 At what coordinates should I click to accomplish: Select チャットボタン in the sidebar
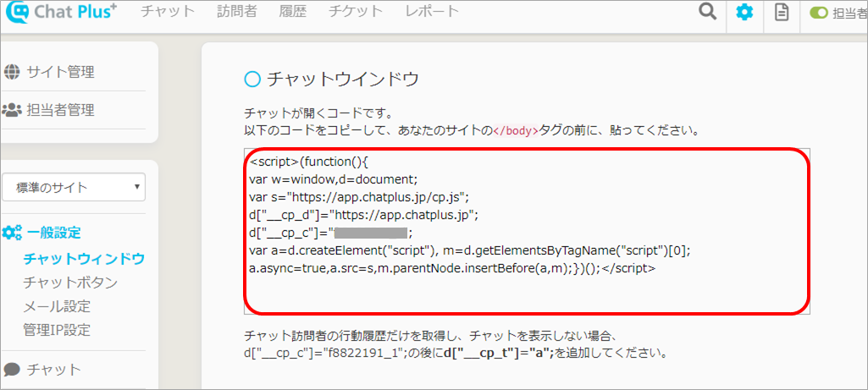70,283
